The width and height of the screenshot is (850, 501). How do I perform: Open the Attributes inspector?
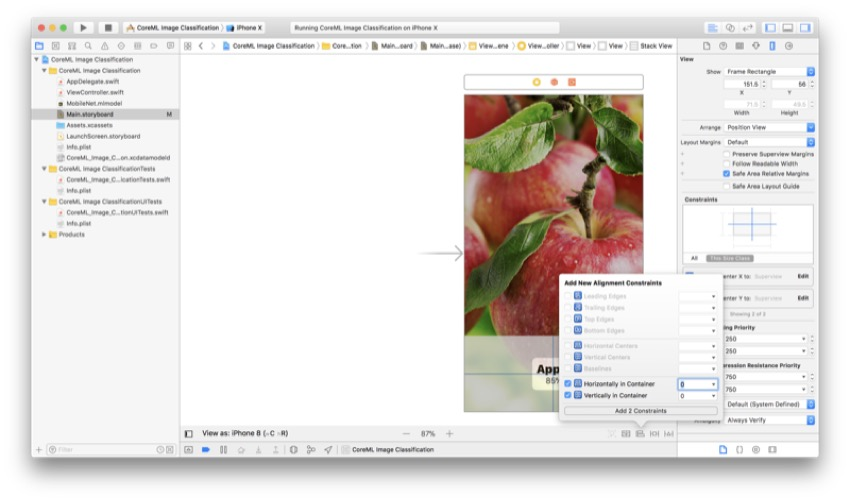tap(756, 46)
